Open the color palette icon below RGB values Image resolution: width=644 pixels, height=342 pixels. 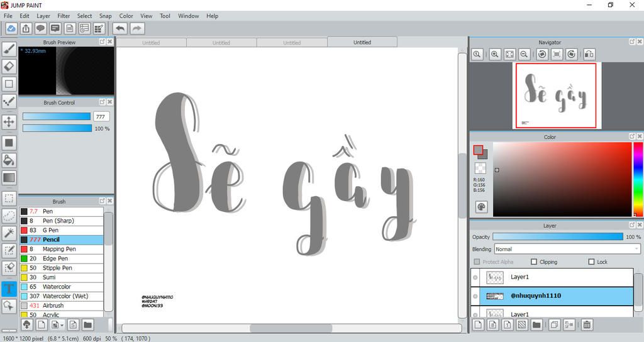(481, 207)
